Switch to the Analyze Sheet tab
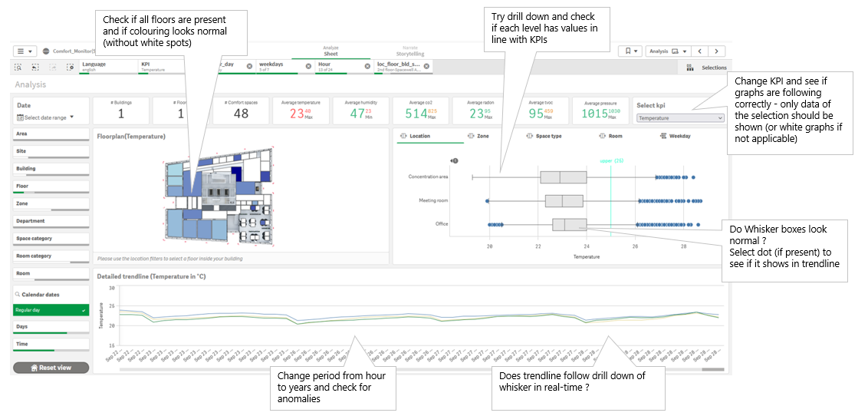Screen dimensions: 868x416 330,51
